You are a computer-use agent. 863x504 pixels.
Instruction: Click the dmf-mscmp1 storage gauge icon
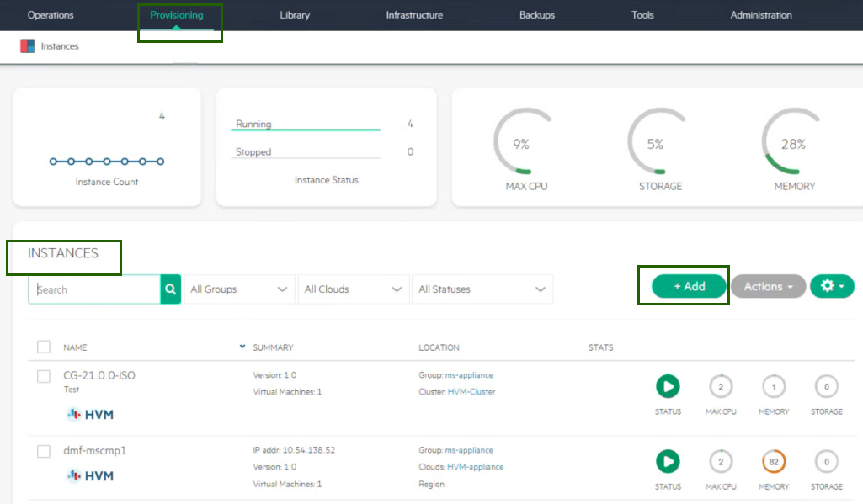coord(826,462)
